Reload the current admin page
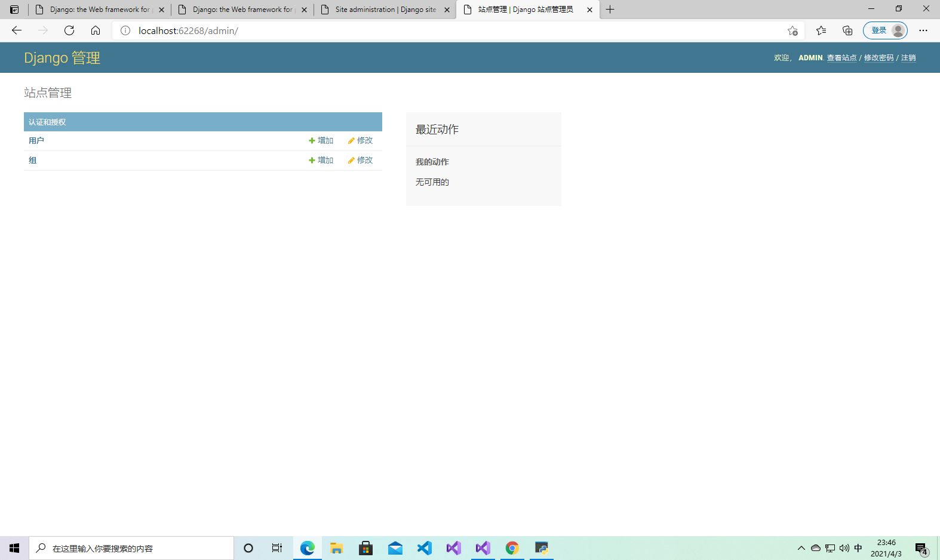Image resolution: width=940 pixels, height=560 pixels. click(69, 30)
